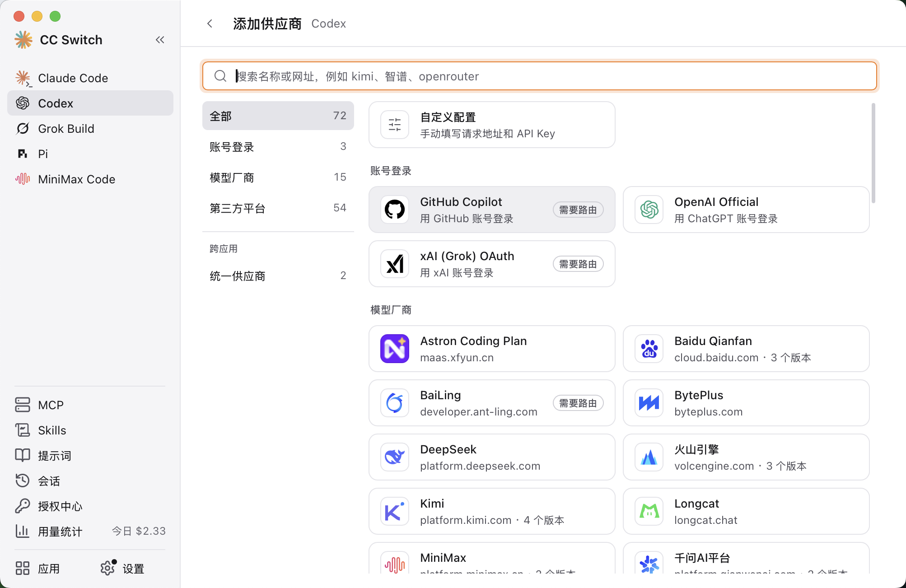
Task: Filter by 账号登录 category
Action: 278,146
